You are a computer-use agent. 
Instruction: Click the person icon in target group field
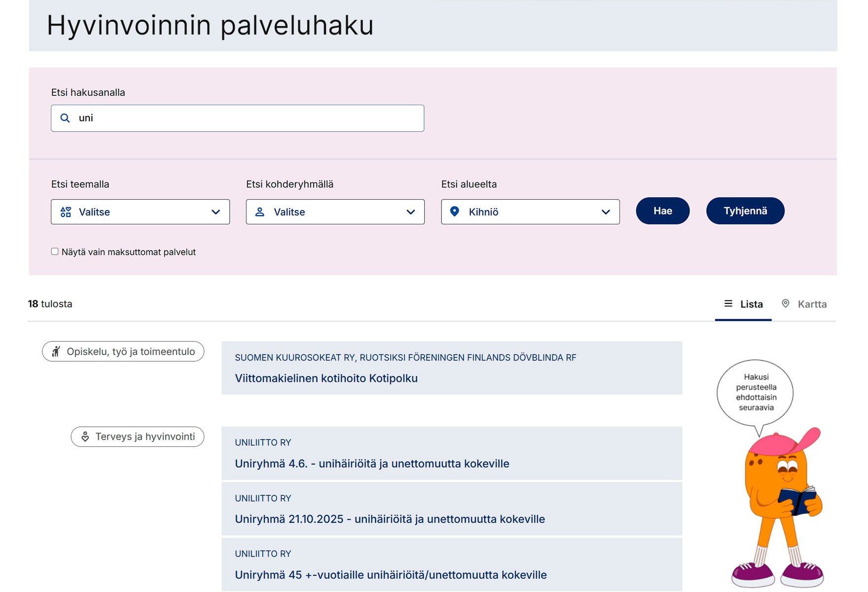[x=260, y=212]
